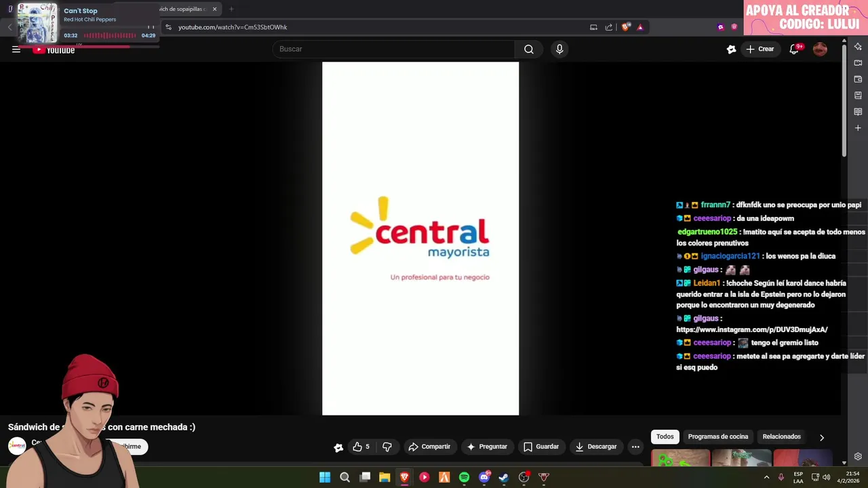This screenshot has height=488, width=868.
Task: Close the sopaipillas browser tab
Action: [214, 9]
